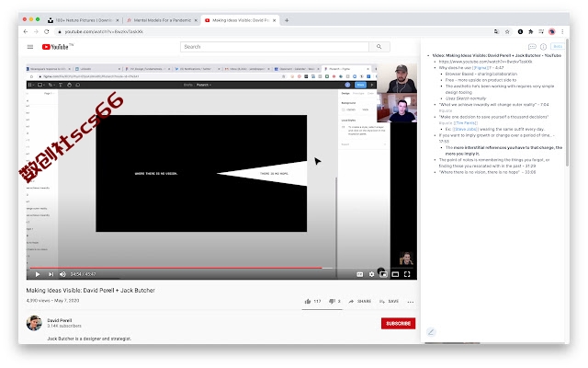Click the translate icon in address bar
Image resolution: width=588 pixels, height=368 pixels.
point(496,32)
